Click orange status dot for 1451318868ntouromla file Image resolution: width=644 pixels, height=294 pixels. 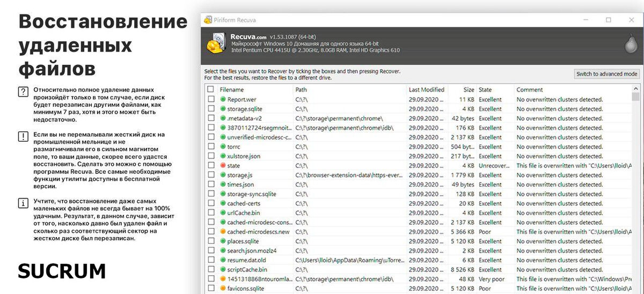pos(223,279)
